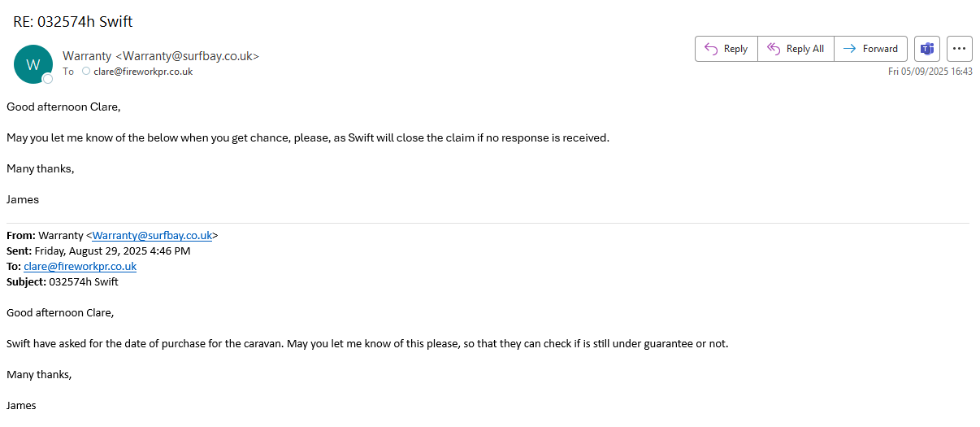The height and width of the screenshot is (427, 980).
Task: Click the presence status dot on the avatar
Action: (48, 79)
